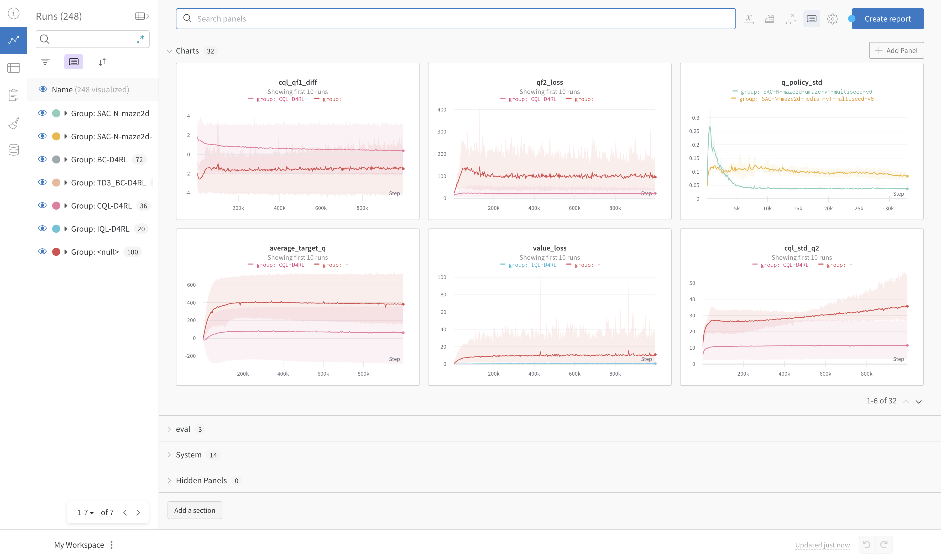
Task: Click the Add a section button
Action: 195,510
